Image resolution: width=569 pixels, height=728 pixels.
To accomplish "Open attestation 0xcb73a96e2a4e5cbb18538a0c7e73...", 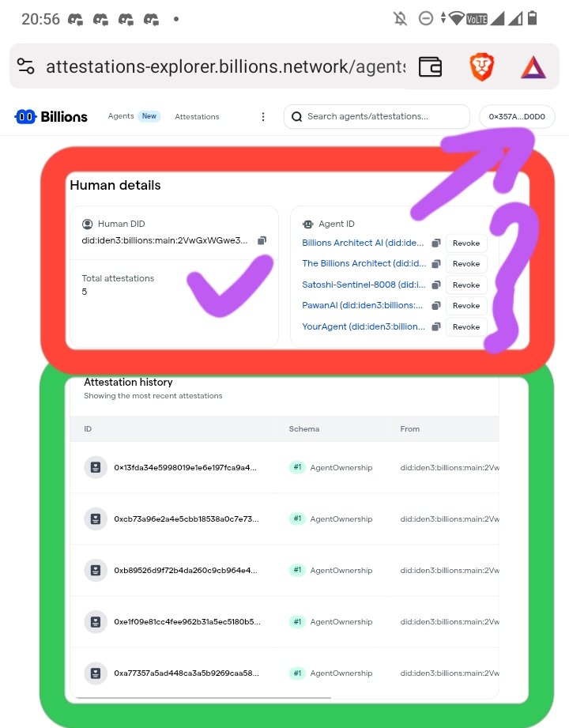I will point(187,519).
